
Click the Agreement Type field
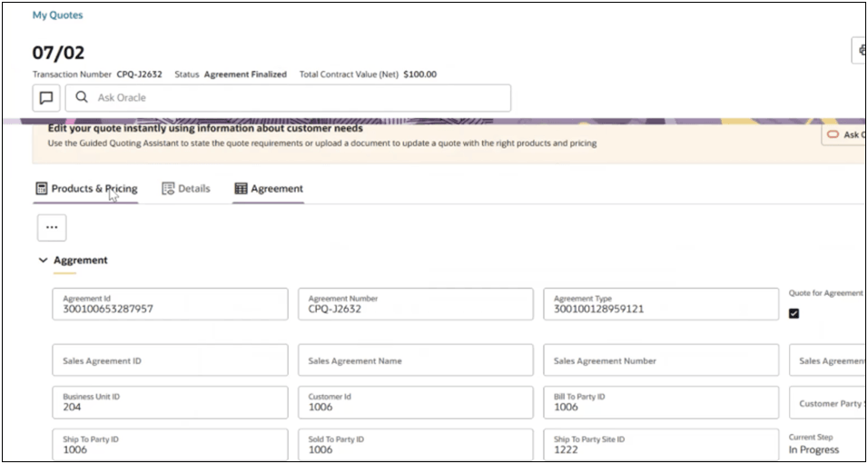coord(661,304)
